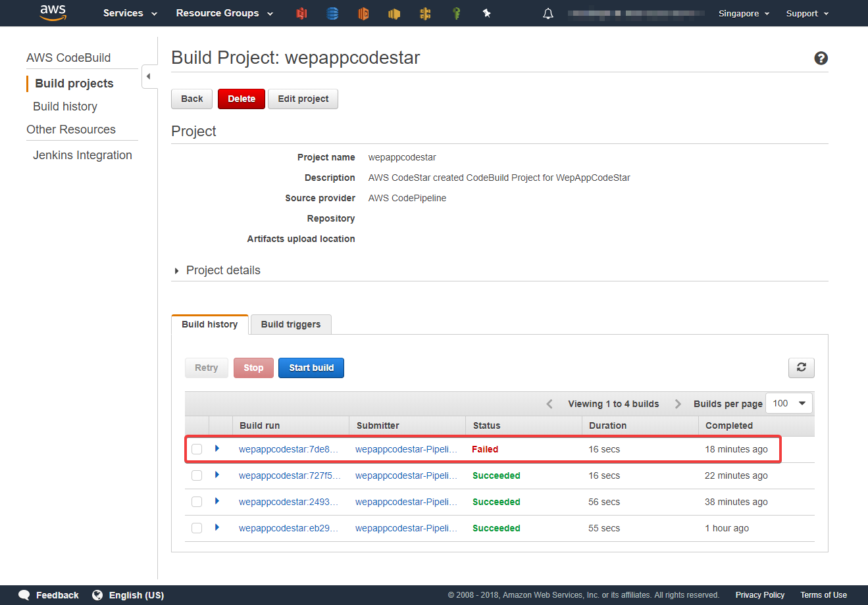Switch to the Build triggers tab

[291, 324]
